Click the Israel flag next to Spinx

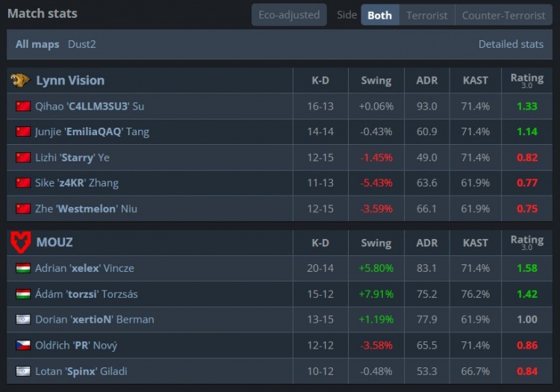tap(23, 371)
